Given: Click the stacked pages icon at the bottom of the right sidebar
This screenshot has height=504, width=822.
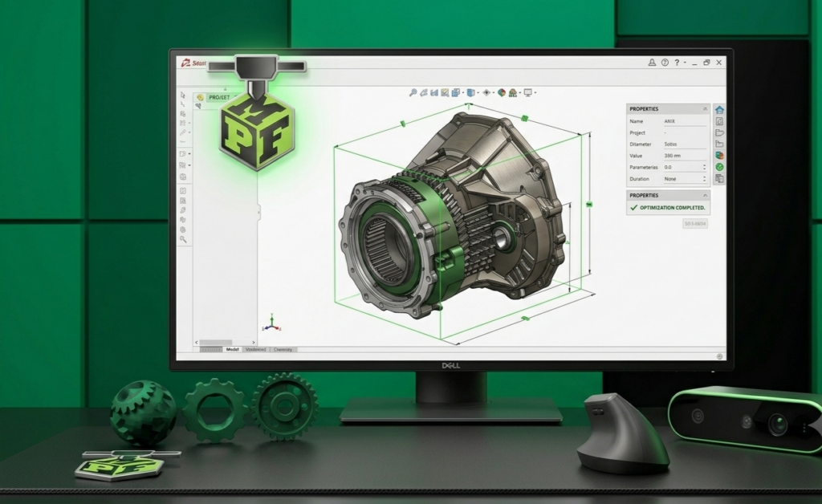Looking at the screenshot, I should point(720,178).
